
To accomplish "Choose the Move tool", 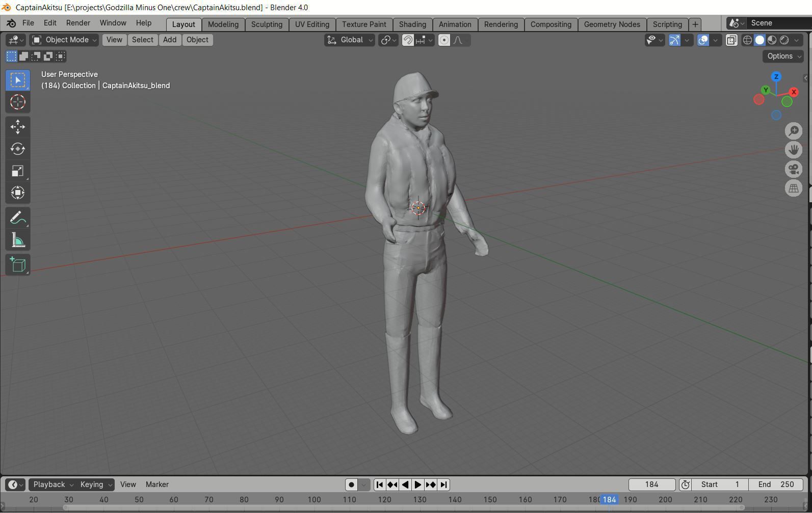I will (x=18, y=127).
